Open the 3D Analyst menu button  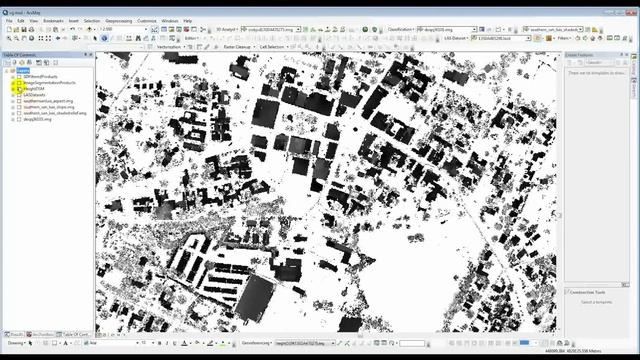tap(227, 29)
